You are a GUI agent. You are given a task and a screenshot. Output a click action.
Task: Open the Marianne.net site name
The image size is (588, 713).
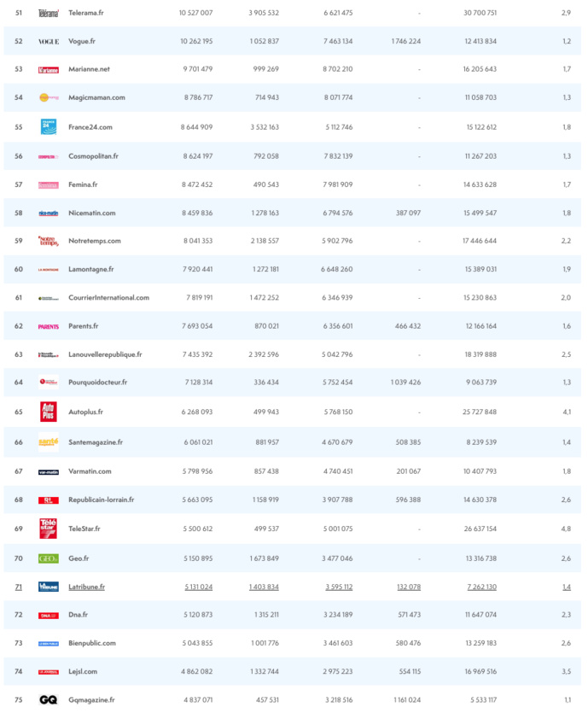coord(89,69)
